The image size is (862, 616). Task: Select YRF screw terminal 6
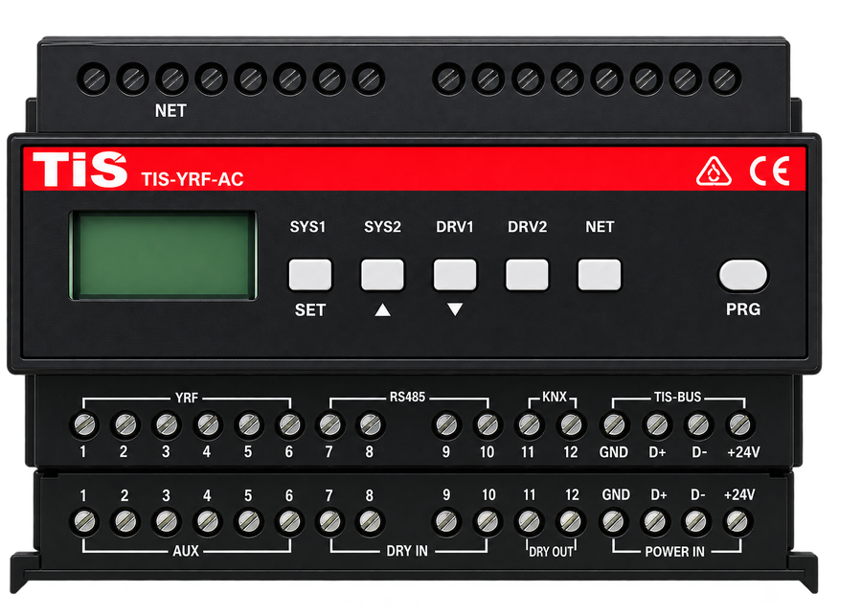289,424
